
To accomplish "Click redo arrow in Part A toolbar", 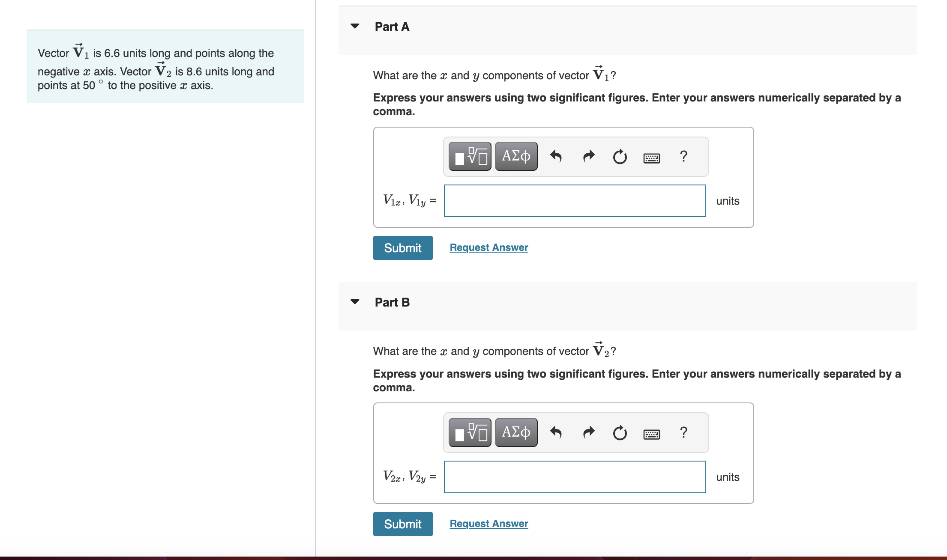I will coord(589,157).
